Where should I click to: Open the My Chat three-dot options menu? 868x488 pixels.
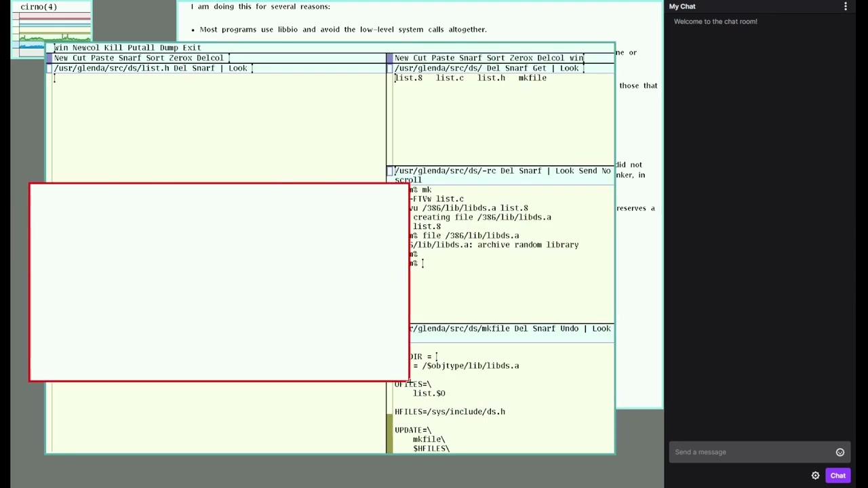click(845, 6)
